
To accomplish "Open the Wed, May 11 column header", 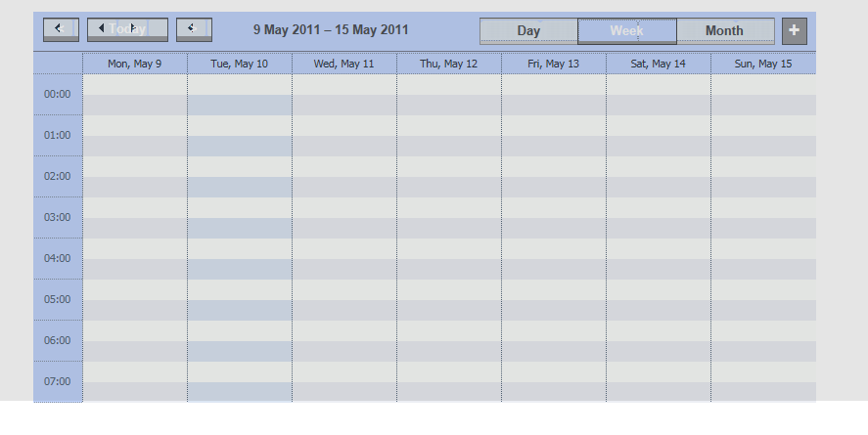I will (343, 64).
